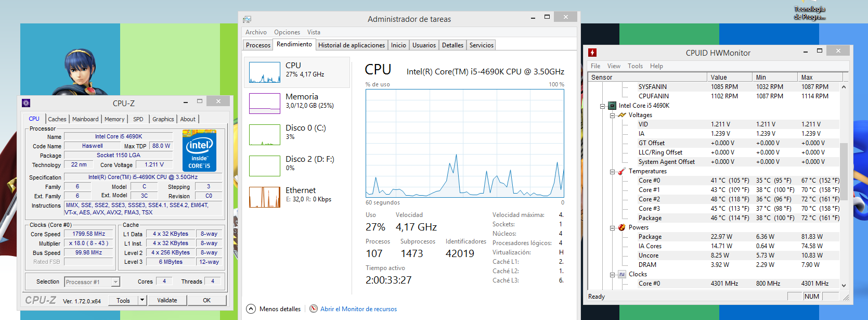Click the HWMonitor vertical scrollbar thumb
868x320 pixels.
point(844,171)
